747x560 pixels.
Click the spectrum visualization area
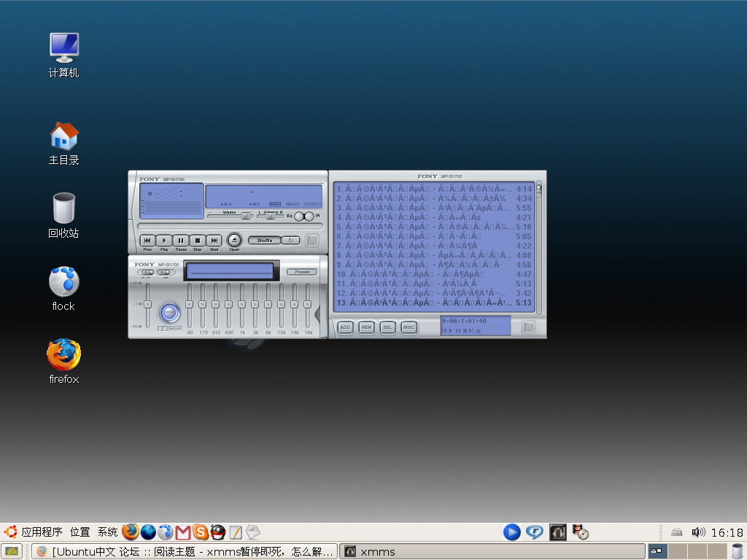172,208
